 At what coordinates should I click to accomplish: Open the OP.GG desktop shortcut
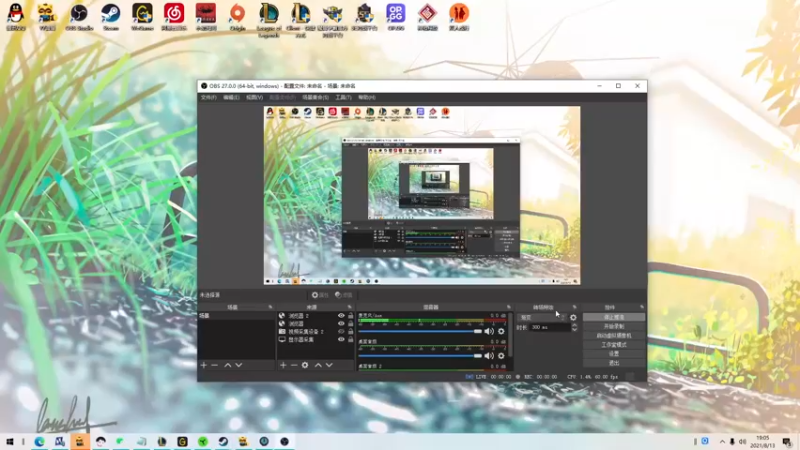click(395, 17)
